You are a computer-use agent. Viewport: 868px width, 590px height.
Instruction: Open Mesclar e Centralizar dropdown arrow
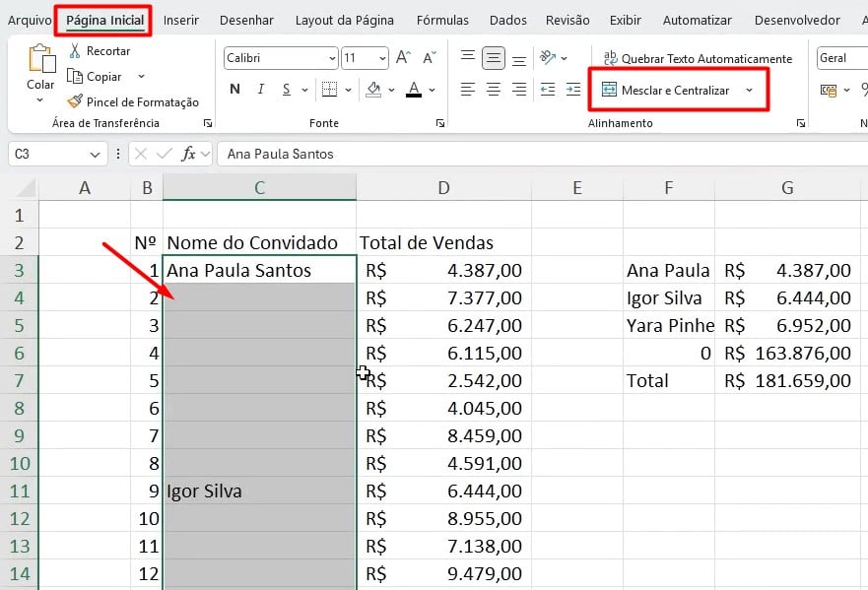point(749,91)
